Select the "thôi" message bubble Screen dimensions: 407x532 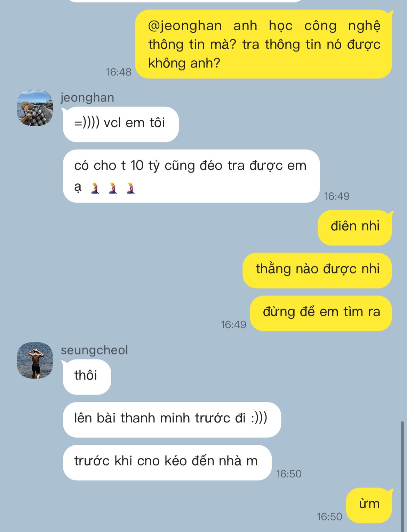pyautogui.click(x=87, y=377)
